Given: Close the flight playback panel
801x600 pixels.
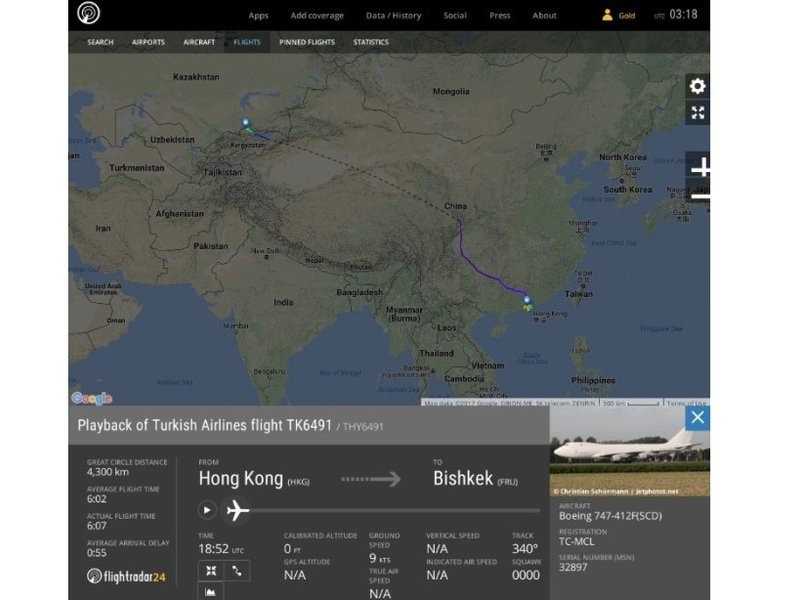Looking at the screenshot, I should (697, 418).
